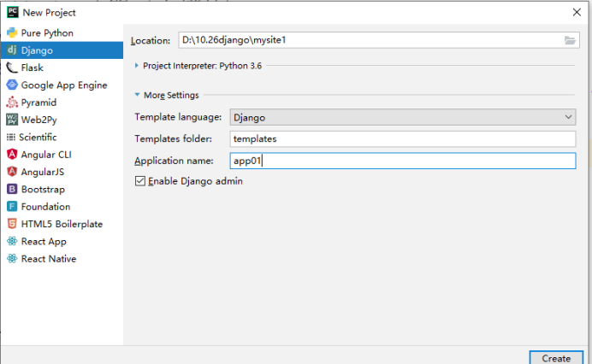592x364 pixels.
Task: Select Scientific project type
Action: (62, 137)
